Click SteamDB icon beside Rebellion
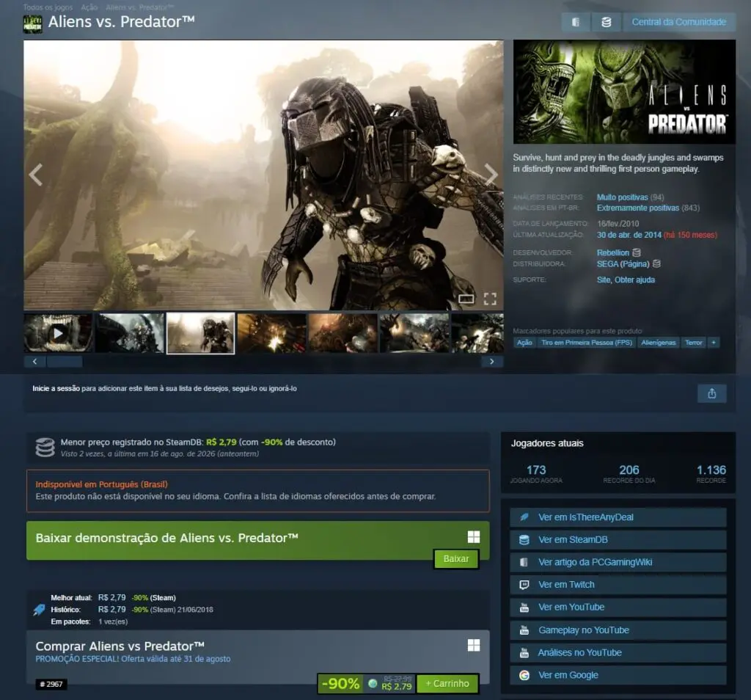 (637, 252)
